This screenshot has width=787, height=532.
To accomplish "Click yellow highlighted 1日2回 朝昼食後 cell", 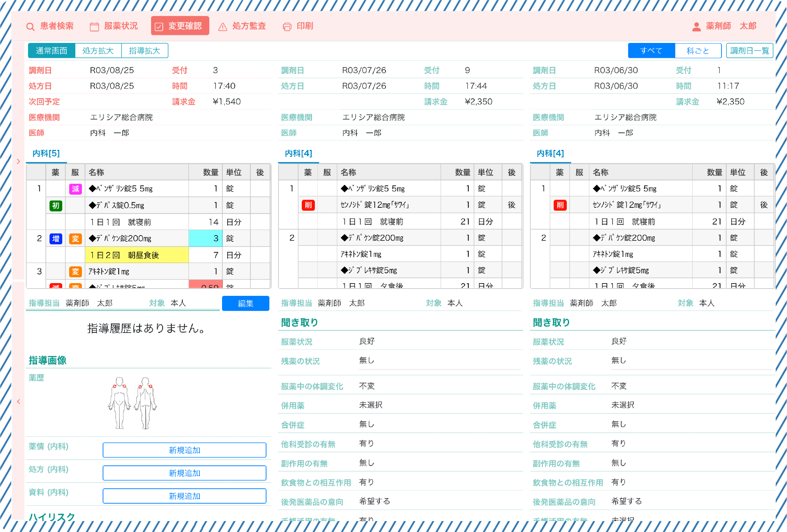I will (137, 255).
